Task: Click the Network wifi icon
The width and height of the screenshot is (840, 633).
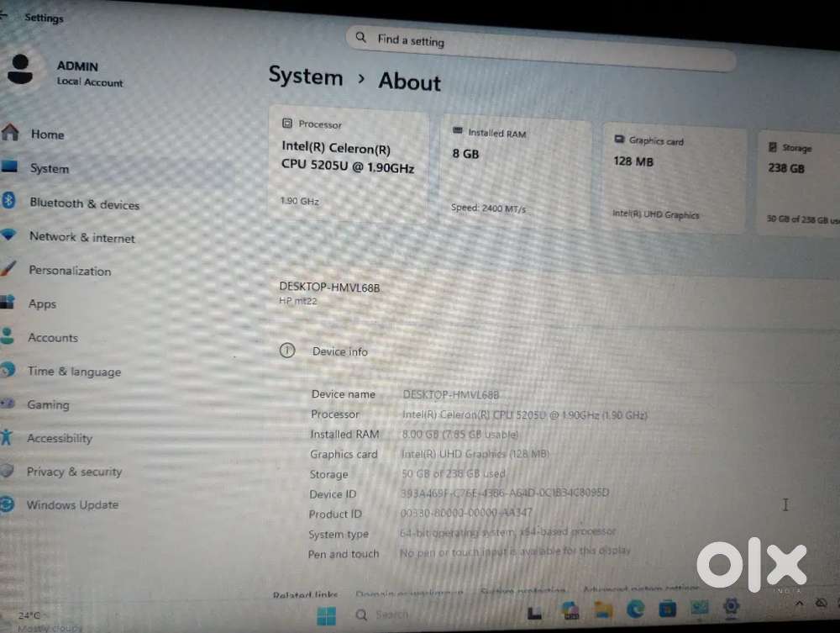Action: [8, 235]
